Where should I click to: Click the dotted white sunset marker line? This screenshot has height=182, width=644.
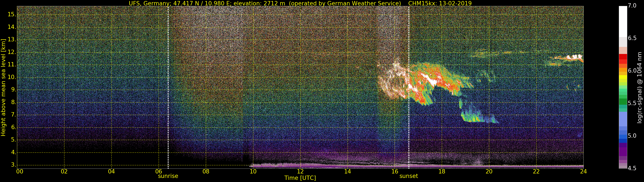tap(409, 87)
